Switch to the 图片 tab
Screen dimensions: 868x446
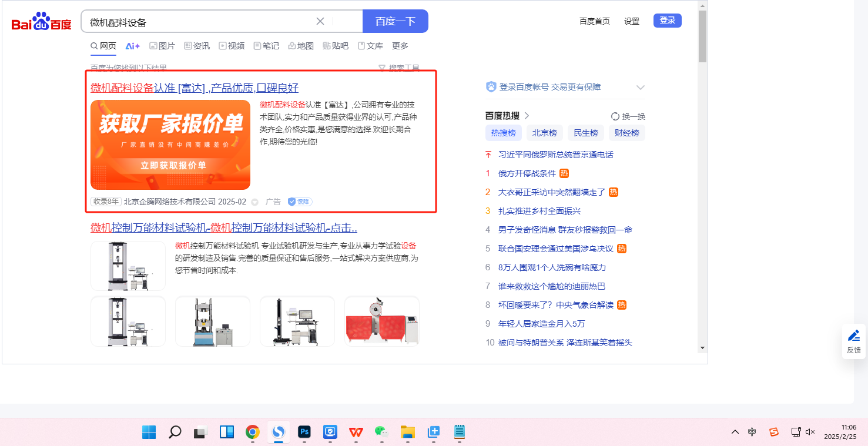click(x=162, y=46)
